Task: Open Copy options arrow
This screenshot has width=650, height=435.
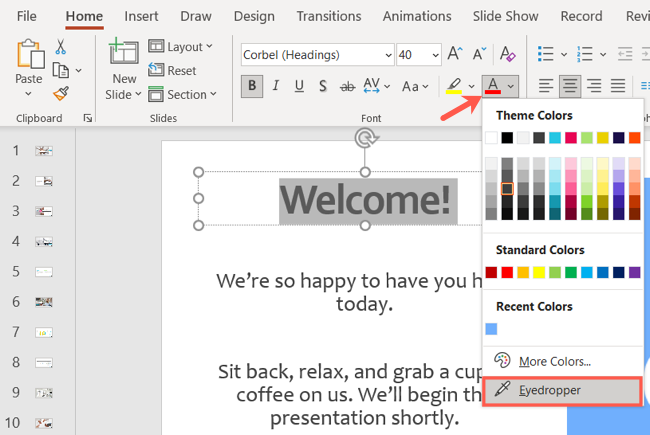Action: (78, 71)
